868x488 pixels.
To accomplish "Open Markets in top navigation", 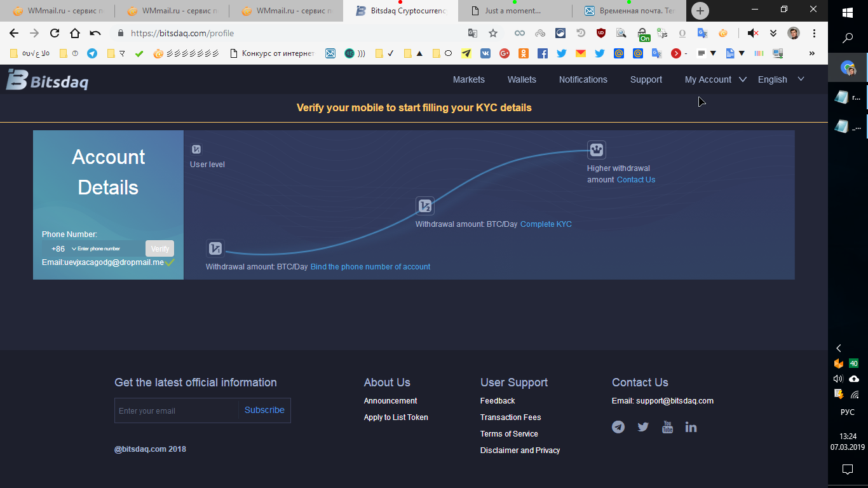I will pos(469,79).
